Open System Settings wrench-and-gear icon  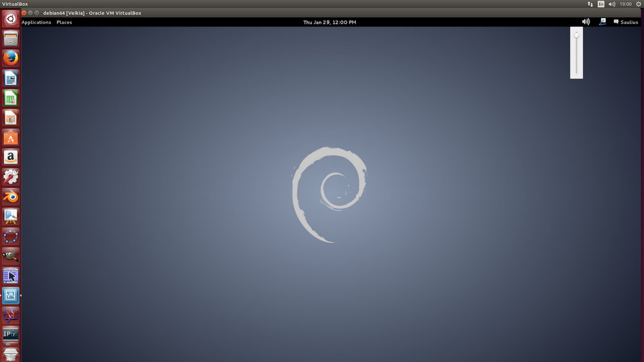(10, 176)
